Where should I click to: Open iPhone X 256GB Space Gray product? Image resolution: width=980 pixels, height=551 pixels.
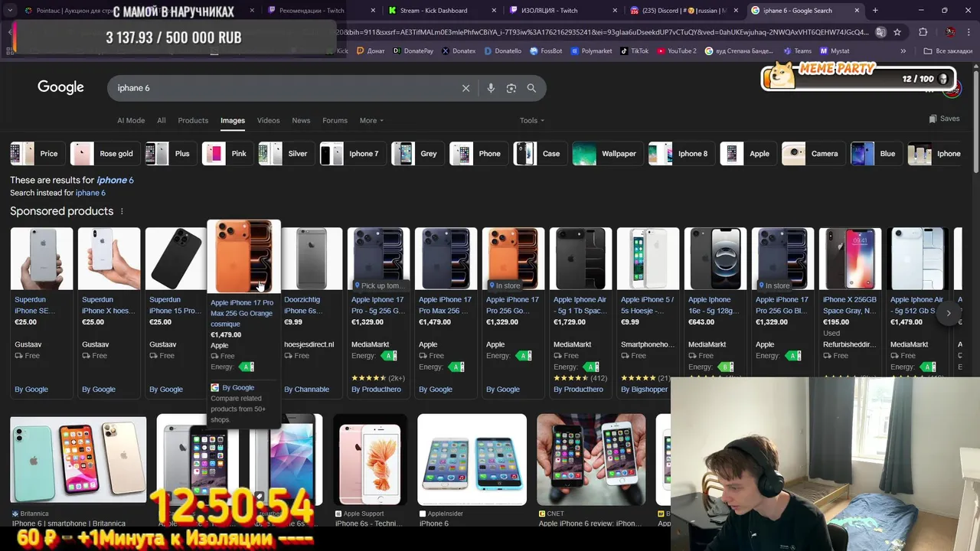point(850,312)
